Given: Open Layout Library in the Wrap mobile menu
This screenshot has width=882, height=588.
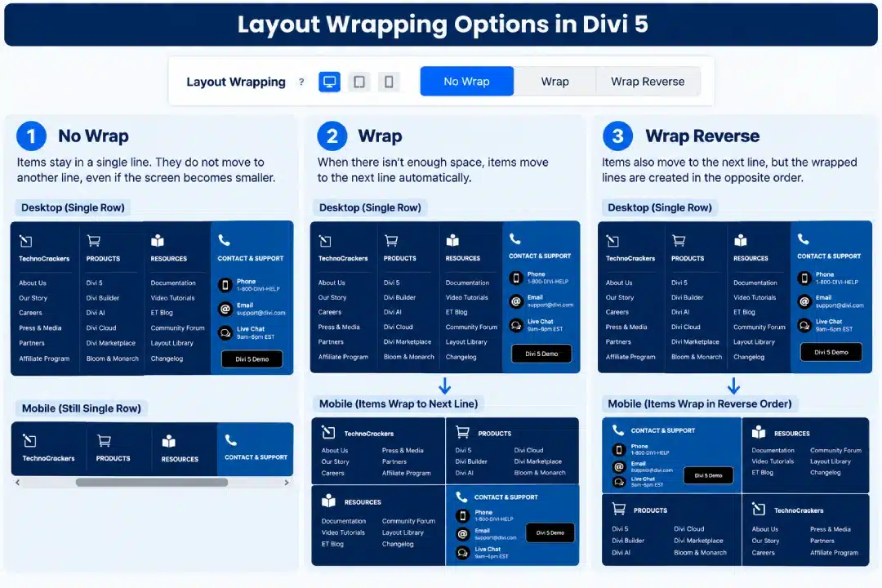Looking at the screenshot, I should (x=403, y=532).
